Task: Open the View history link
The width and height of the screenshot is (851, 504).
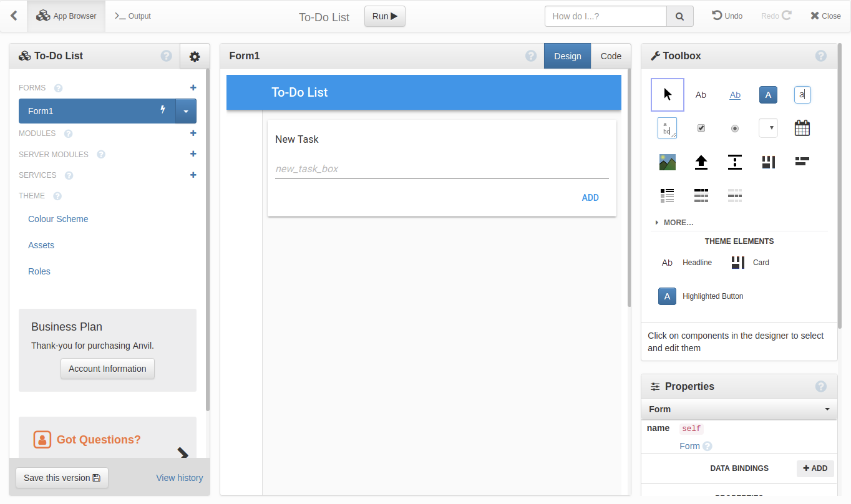Action: tap(179, 478)
